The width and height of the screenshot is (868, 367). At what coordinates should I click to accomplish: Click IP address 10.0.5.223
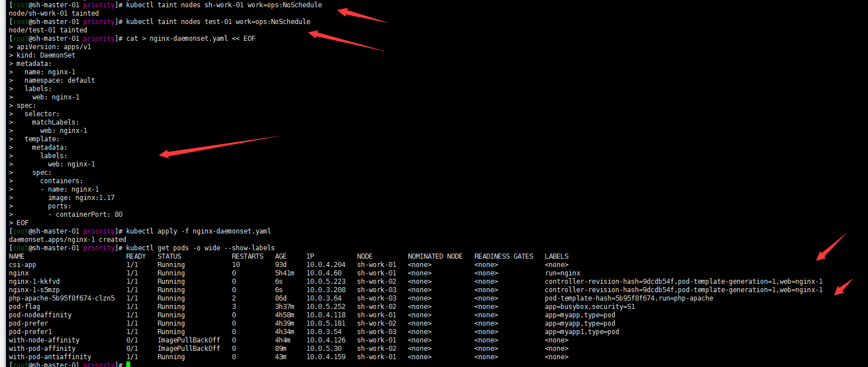pyautogui.click(x=326, y=282)
